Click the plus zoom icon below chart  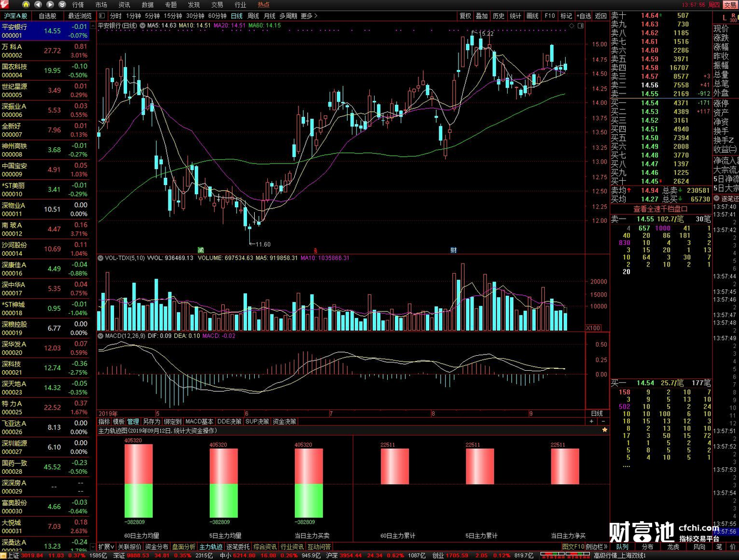pos(592,422)
